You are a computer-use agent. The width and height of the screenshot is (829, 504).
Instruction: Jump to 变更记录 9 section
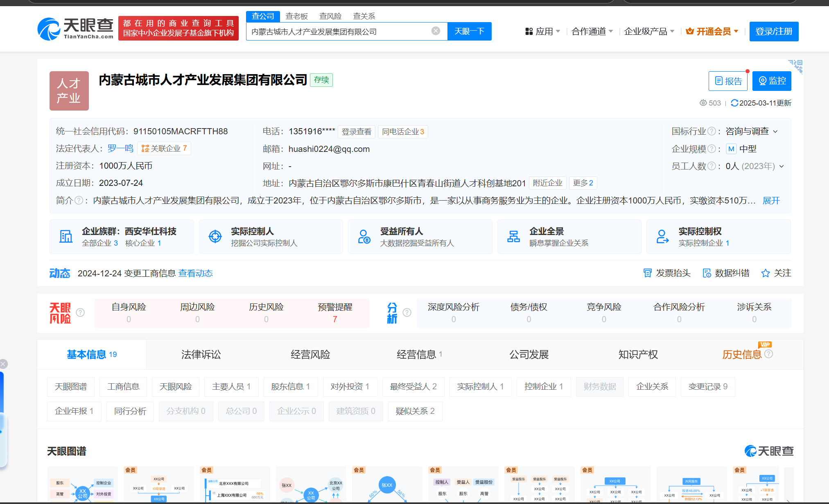(x=708, y=387)
